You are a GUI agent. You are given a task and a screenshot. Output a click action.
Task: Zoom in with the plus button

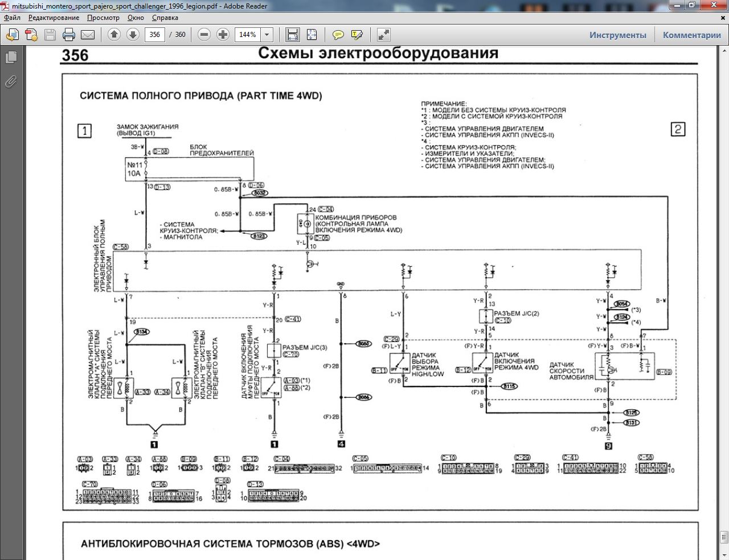tap(223, 35)
